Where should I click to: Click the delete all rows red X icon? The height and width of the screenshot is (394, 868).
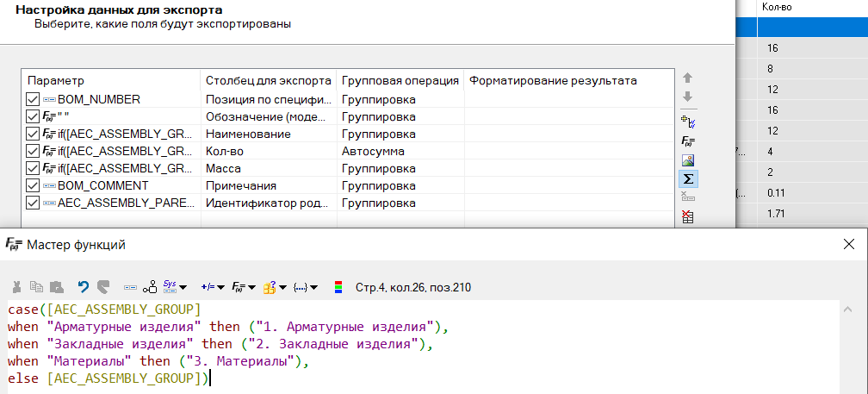coord(687,216)
